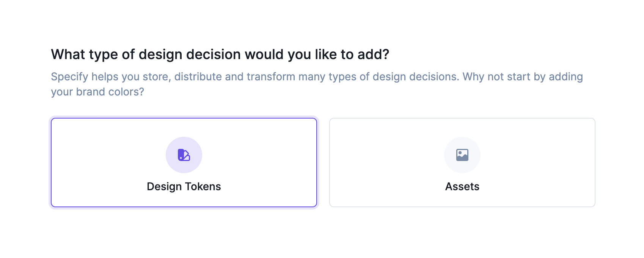
Task: Select the purple swatch symbol inside the tokens icon
Action: [184, 155]
